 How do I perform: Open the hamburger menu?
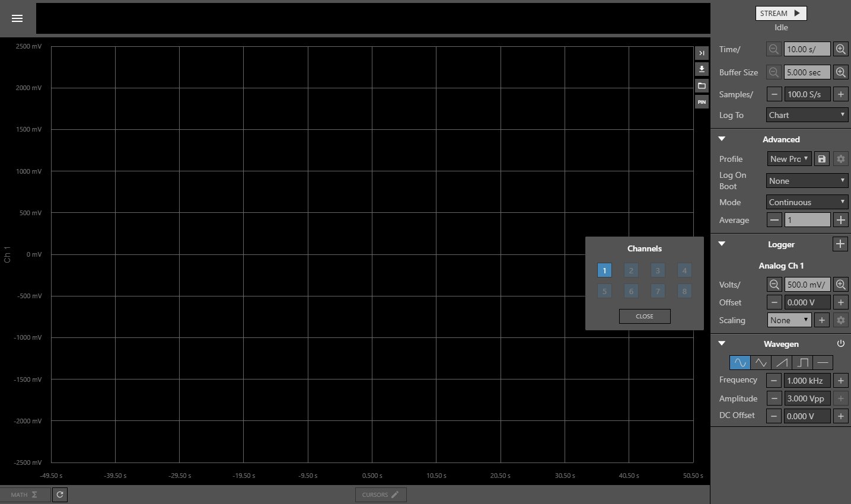[17, 18]
